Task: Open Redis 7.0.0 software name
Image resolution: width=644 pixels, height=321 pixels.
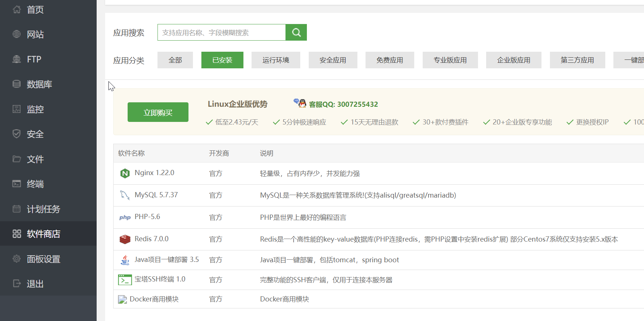Action: point(152,239)
